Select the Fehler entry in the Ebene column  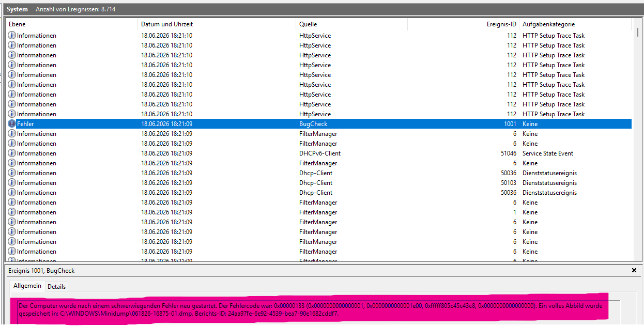25,124
